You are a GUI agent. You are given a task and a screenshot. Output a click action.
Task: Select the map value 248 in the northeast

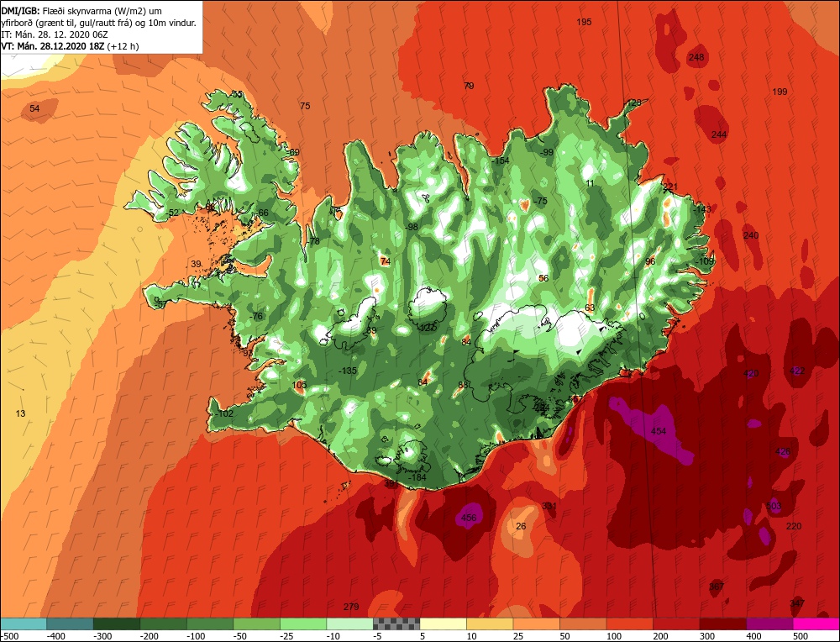[696, 57]
